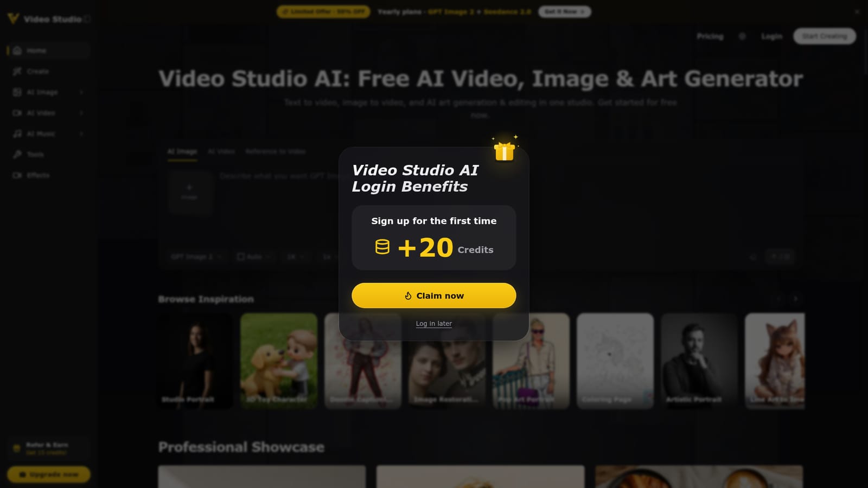Open Effects from the sidebar
Screen dimensions: 868x488
click(x=48, y=175)
